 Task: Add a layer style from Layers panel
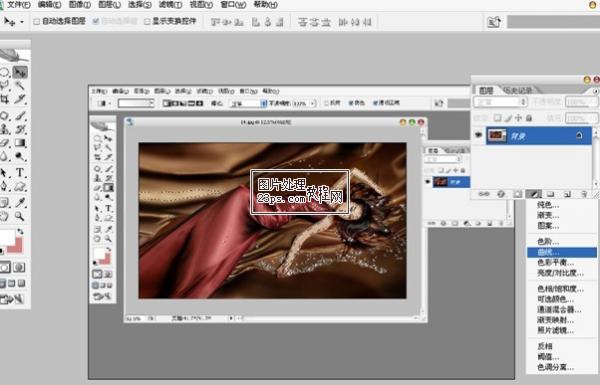pos(501,194)
